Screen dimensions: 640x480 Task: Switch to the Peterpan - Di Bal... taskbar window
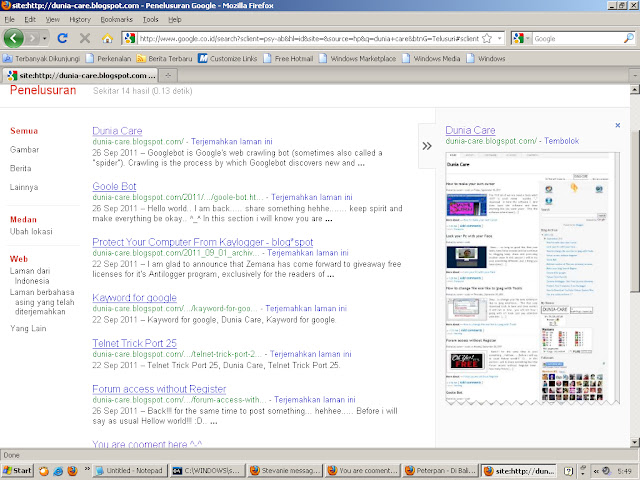[440, 471]
